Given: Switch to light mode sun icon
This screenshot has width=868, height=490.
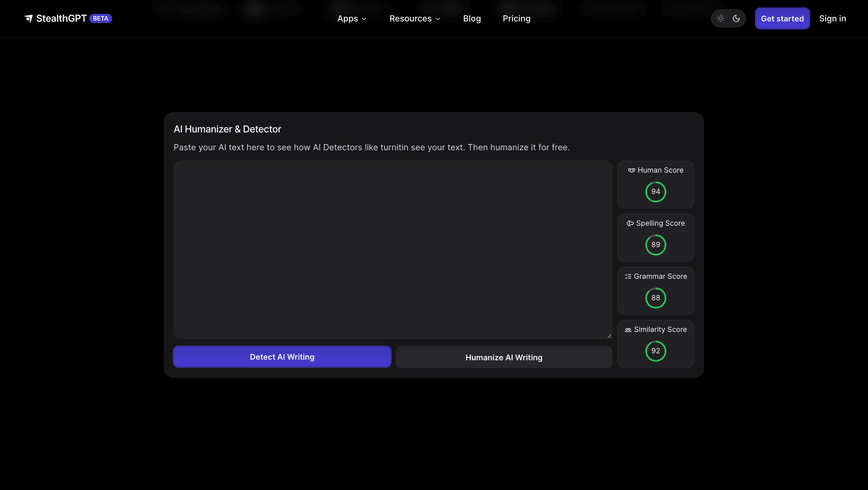Looking at the screenshot, I should (x=720, y=18).
